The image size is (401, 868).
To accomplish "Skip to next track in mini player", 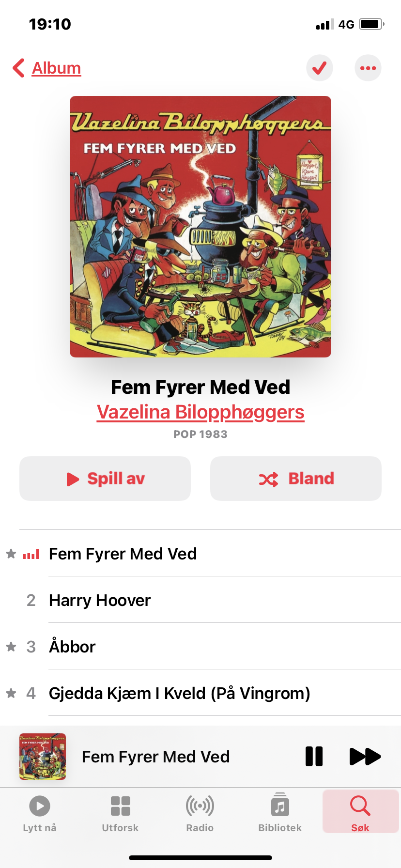I will [365, 756].
